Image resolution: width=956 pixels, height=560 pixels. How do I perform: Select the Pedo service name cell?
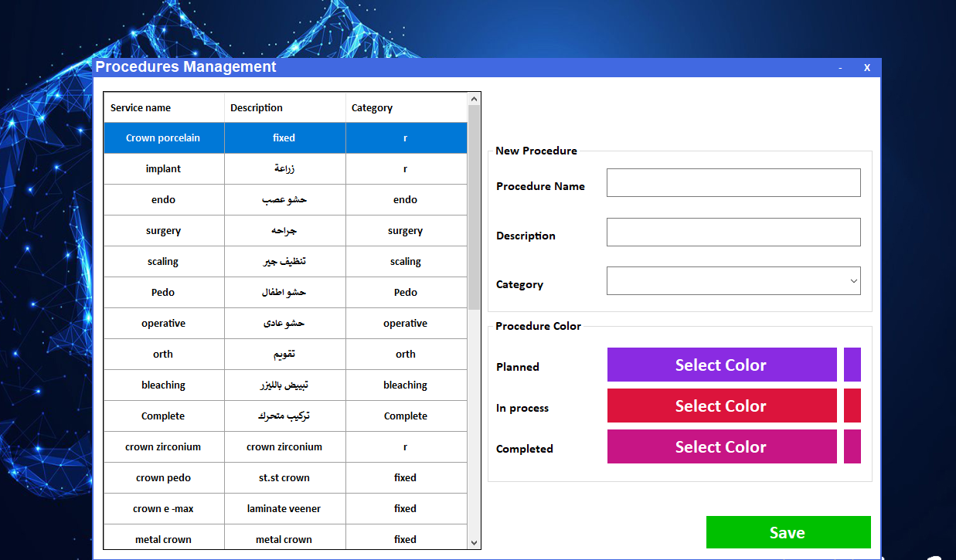(x=164, y=293)
